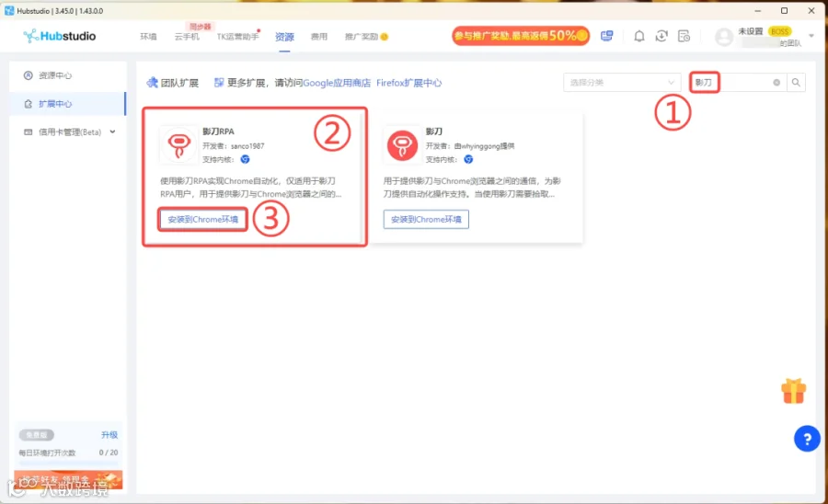Open the 环境 tab
828x504 pixels.
(x=148, y=37)
